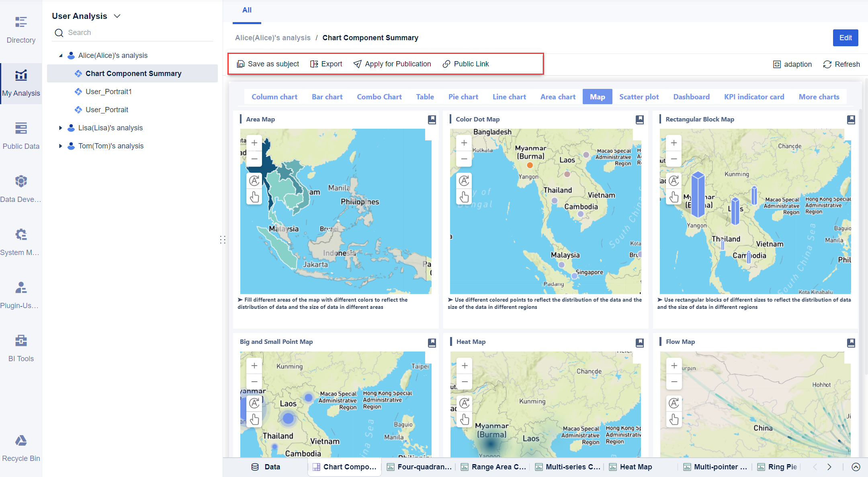Screen dimensions: 868x477
Task: Click the Edit button
Action: pyautogui.click(x=845, y=37)
